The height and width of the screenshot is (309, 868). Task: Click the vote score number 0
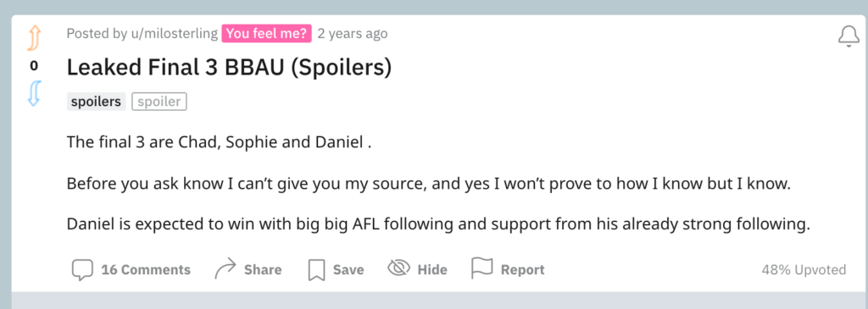click(x=34, y=66)
